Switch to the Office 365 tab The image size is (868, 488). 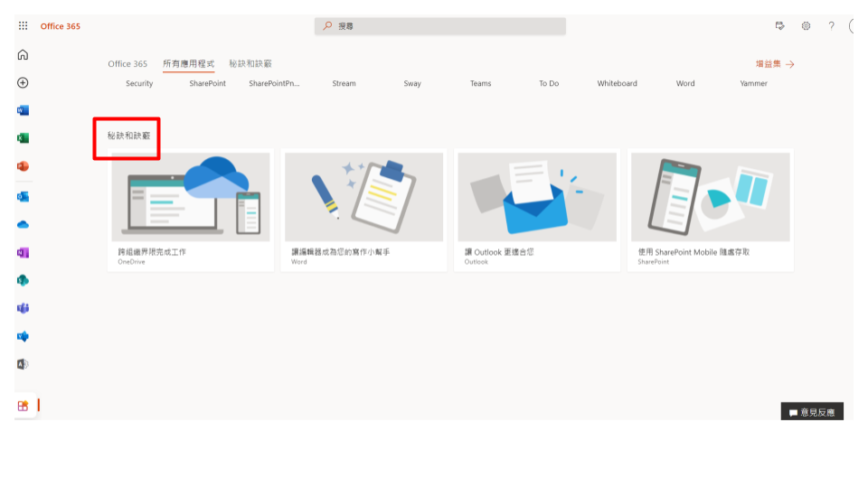tap(127, 63)
